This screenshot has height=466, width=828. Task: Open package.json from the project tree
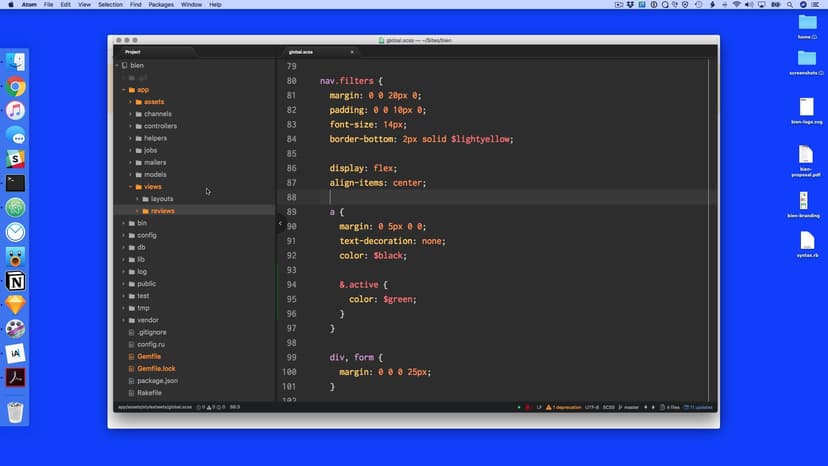pyautogui.click(x=157, y=381)
